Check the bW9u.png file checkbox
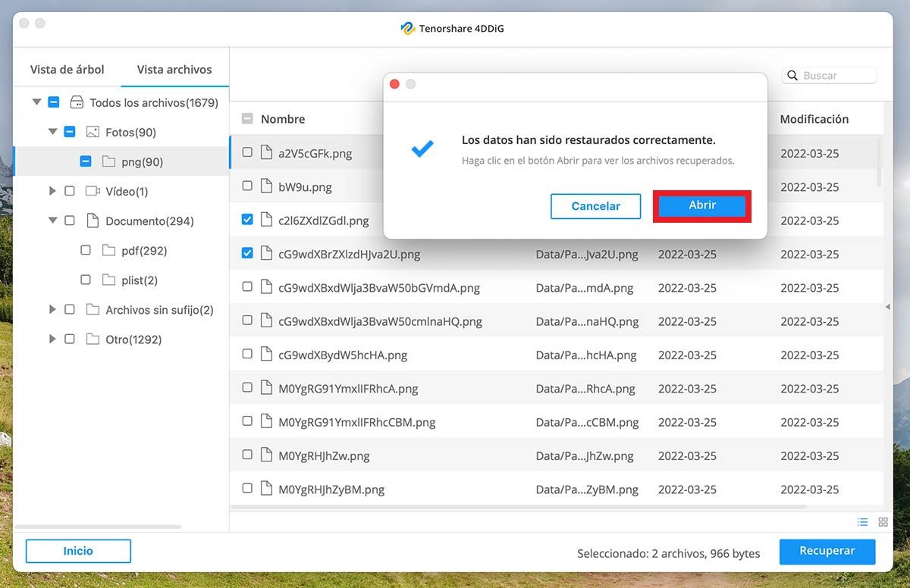 pos(247,186)
